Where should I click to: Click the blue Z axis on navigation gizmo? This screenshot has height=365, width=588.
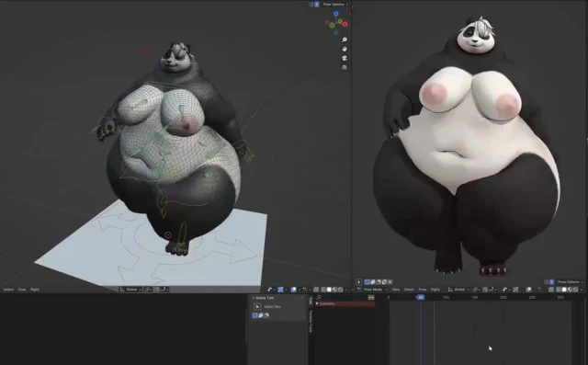click(336, 14)
